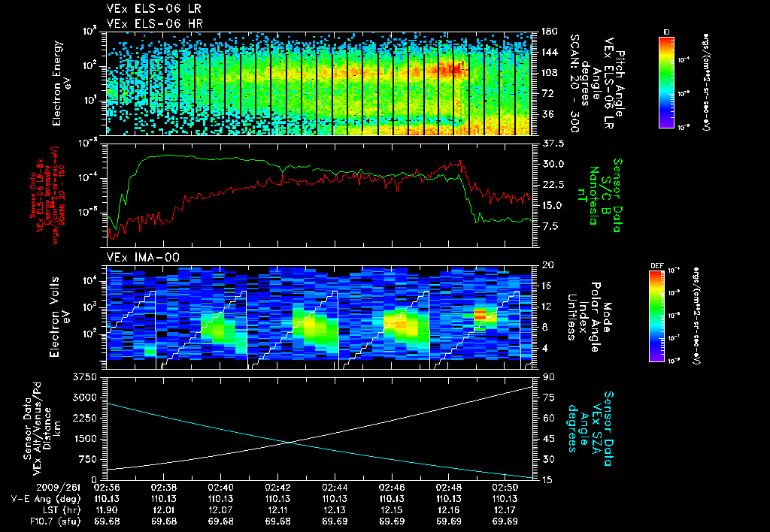The height and width of the screenshot is (532, 770).
Task: Click LST value '12.13'
Action: pos(335,510)
